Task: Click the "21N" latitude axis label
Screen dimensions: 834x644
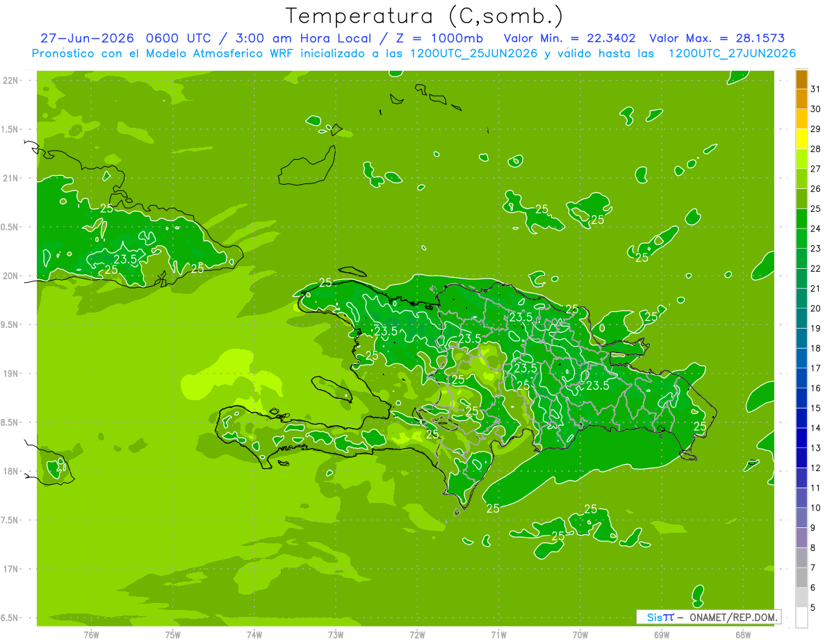Action: (12, 178)
